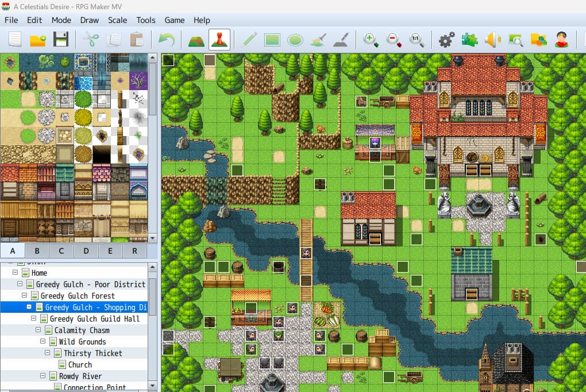
Task: Toggle the Event mode button
Action: coord(219,40)
